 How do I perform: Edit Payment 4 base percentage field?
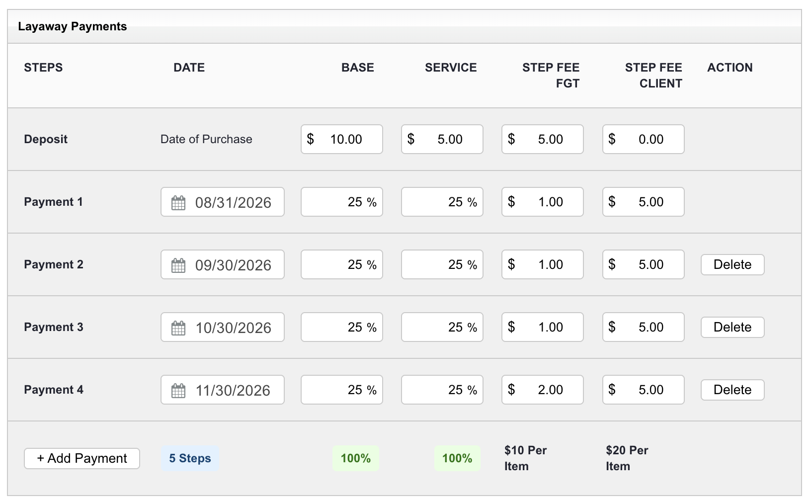tap(342, 390)
